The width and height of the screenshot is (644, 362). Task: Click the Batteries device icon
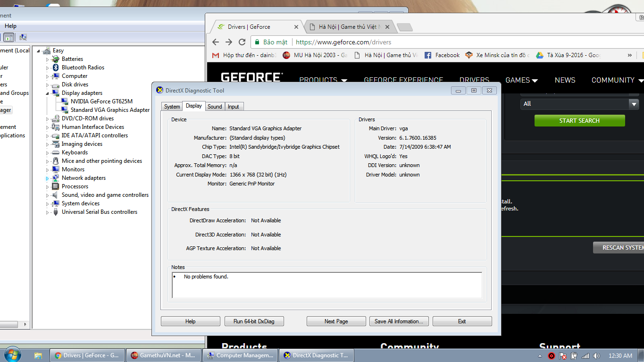pos(56,59)
